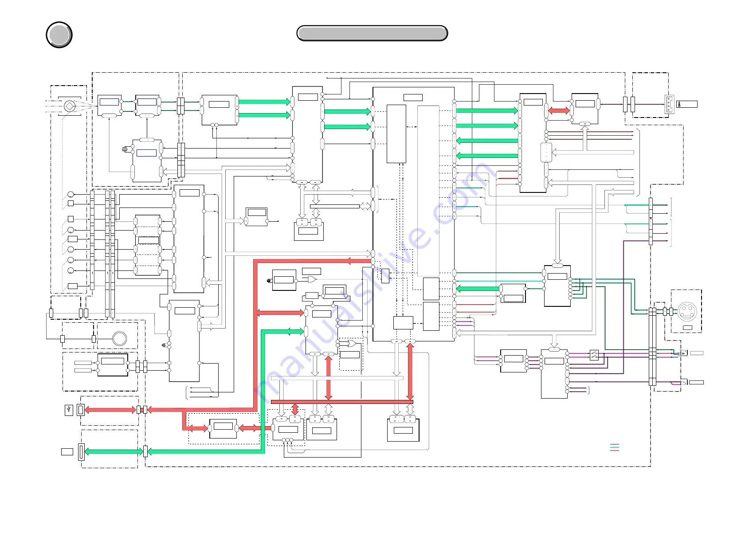Click the lens diamond-in-circle symbol

click(70, 106)
